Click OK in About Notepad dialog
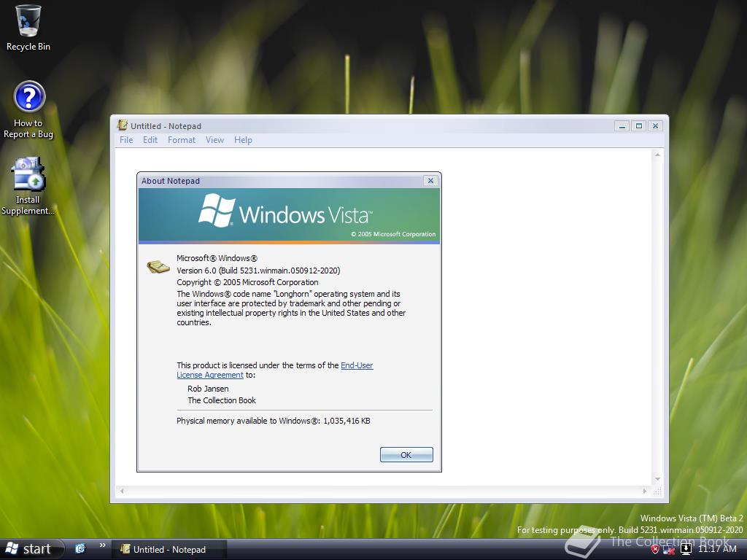 tap(406, 455)
